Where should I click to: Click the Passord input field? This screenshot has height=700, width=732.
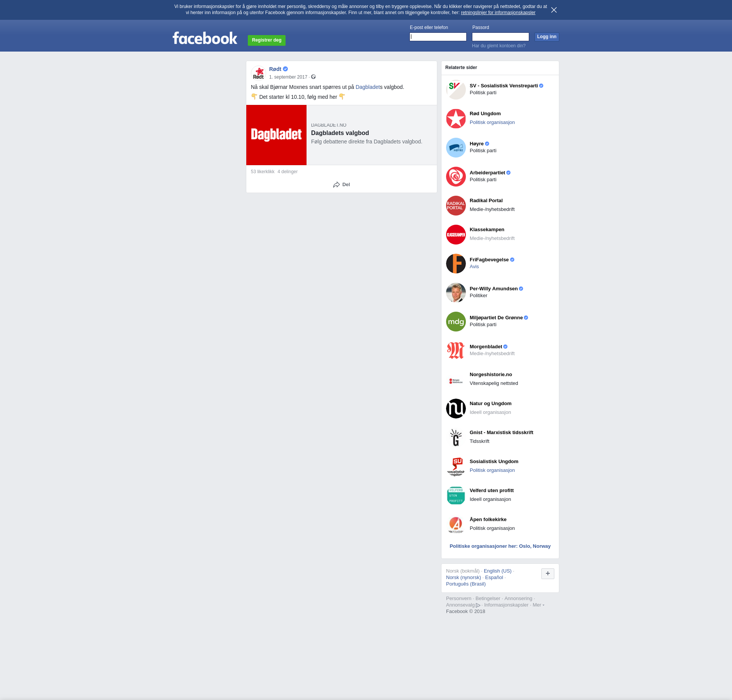[501, 37]
